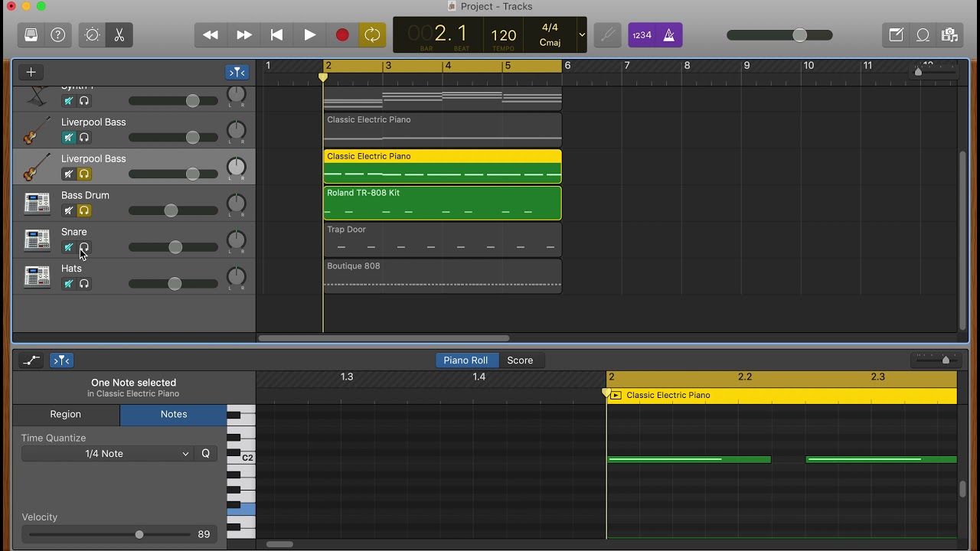Select the yellow Classic Electric Piano region
The width and height of the screenshot is (980, 551).
click(x=443, y=166)
